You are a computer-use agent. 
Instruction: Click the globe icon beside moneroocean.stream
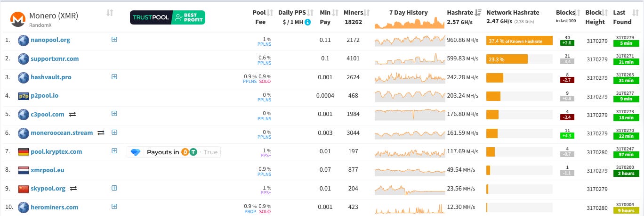tap(24, 133)
